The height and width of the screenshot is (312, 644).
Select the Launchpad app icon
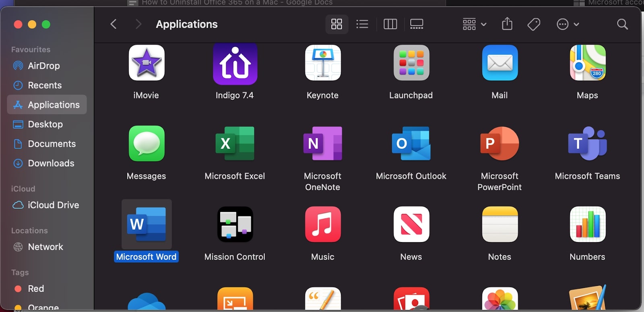point(411,63)
